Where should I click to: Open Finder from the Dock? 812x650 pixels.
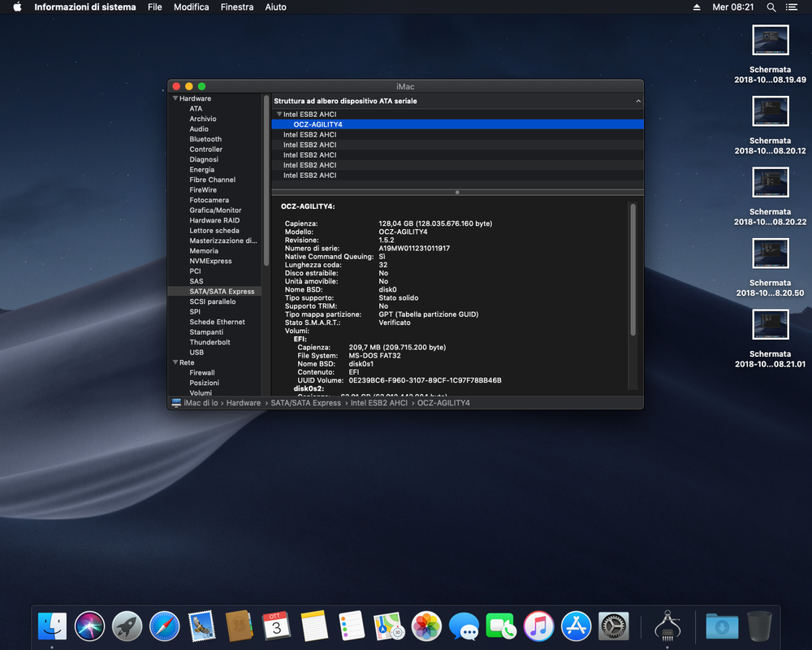[52, 626]
